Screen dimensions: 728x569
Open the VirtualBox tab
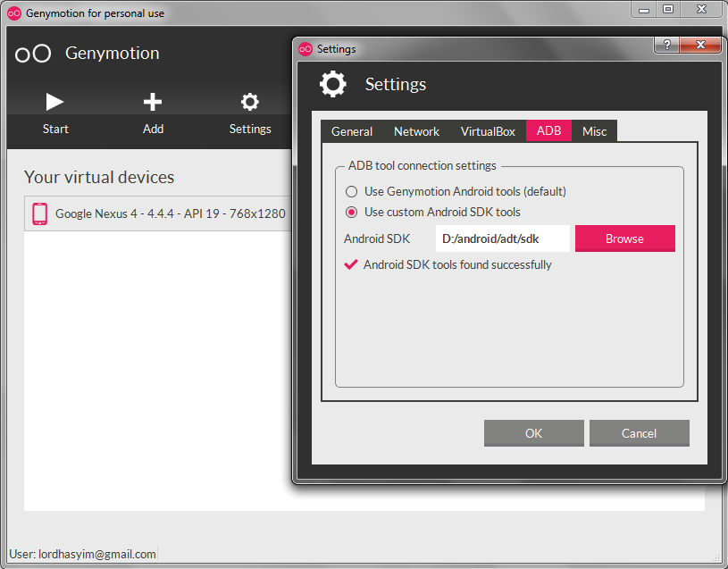(x=488, y=131)
